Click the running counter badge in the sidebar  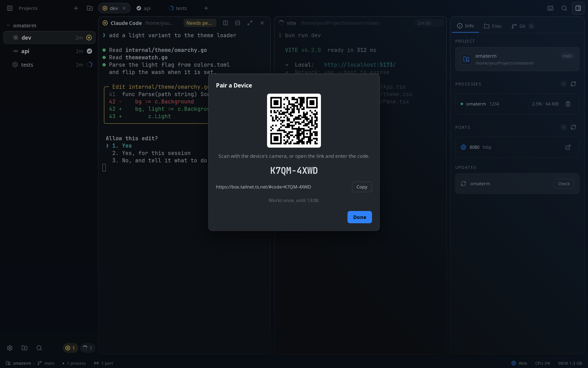coord(87,348)
